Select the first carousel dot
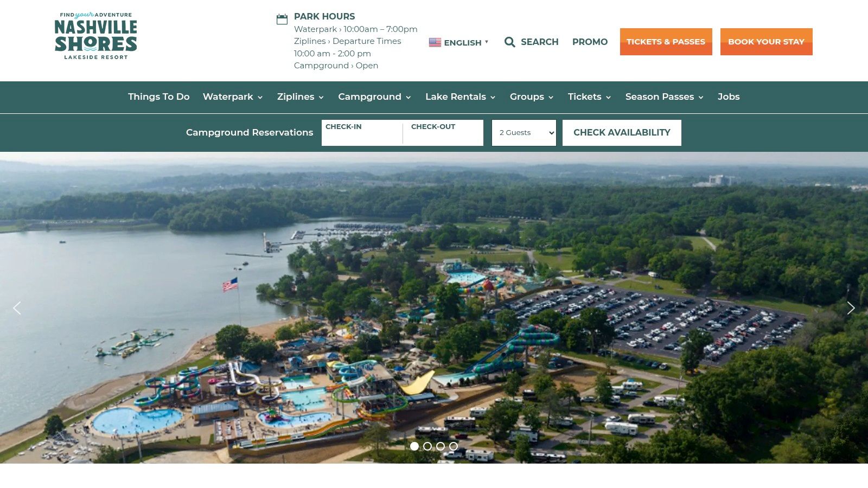The height and width of the screenshot is (488, 868). pos(414,446)
